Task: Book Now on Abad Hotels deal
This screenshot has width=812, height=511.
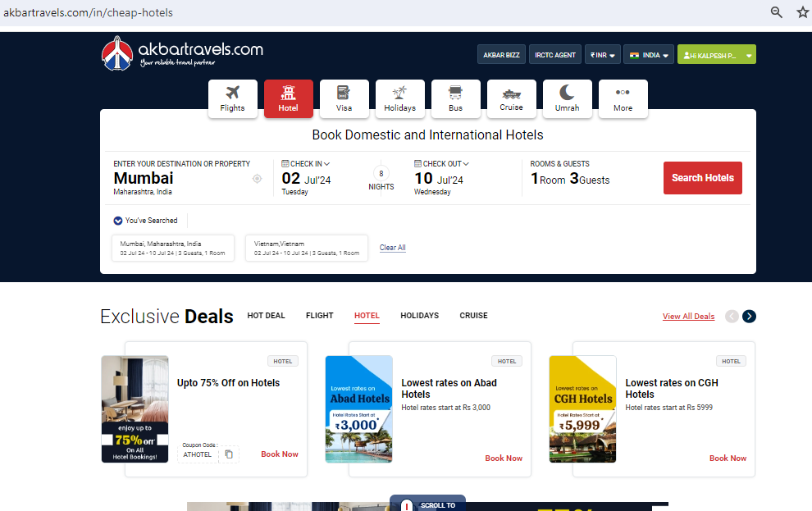Action: [x=504, y=459]
